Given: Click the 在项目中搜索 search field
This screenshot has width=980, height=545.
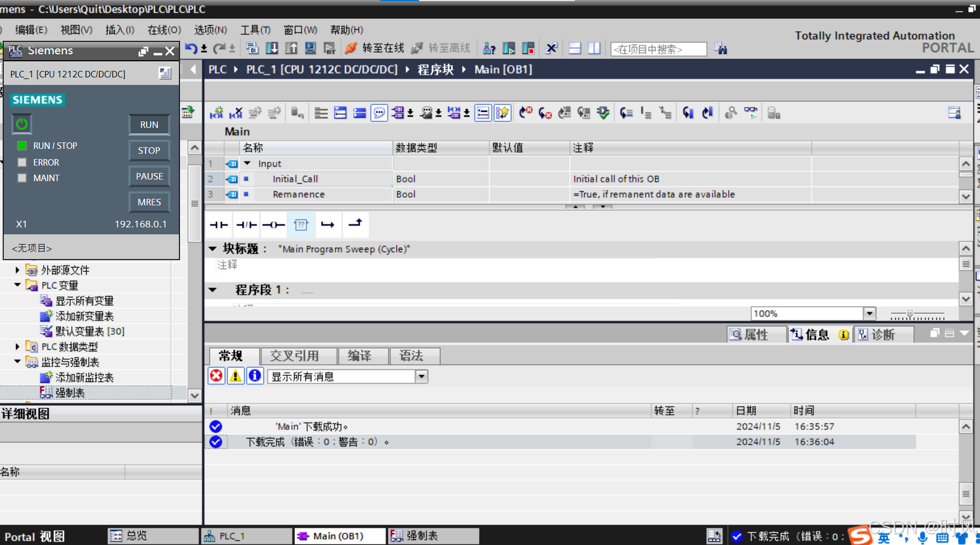Looking at the screenshot, I should pos(659,49).
